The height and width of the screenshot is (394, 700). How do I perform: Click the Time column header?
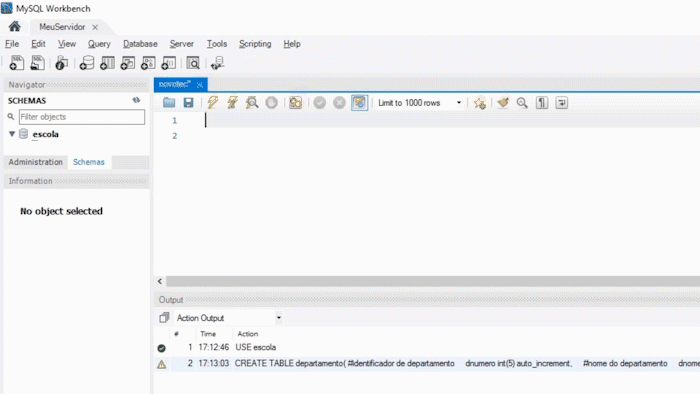[208, 334]
